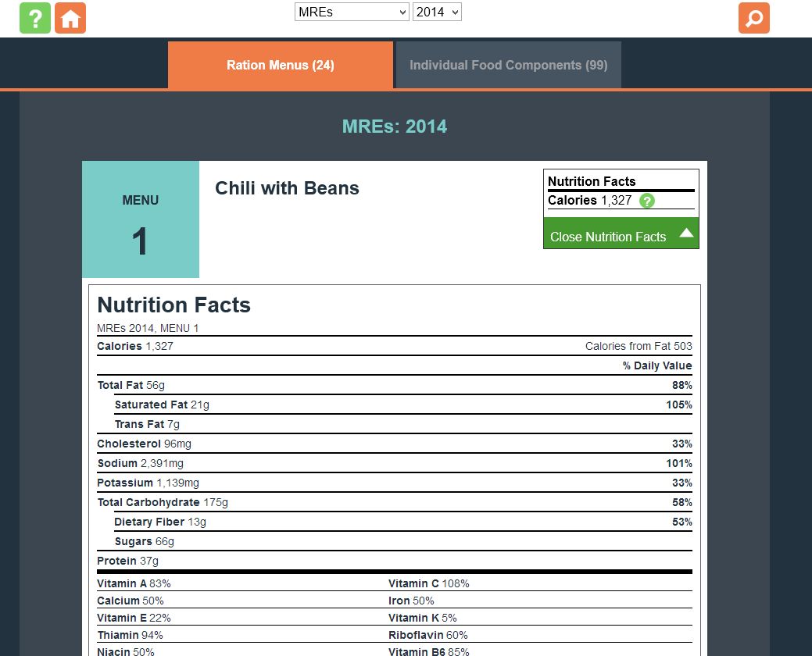Switch to Individual Food Components tab
812x656 pixels.
[x=508, y=65]
